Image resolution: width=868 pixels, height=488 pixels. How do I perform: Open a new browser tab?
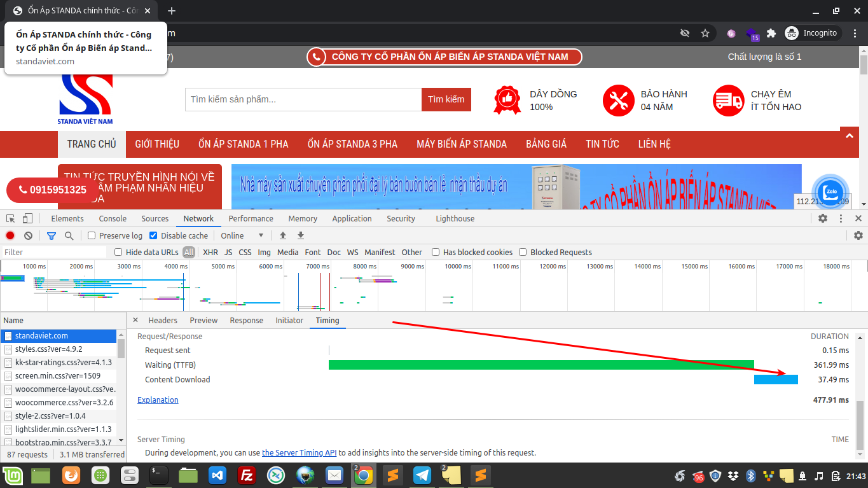pos(171,11)
